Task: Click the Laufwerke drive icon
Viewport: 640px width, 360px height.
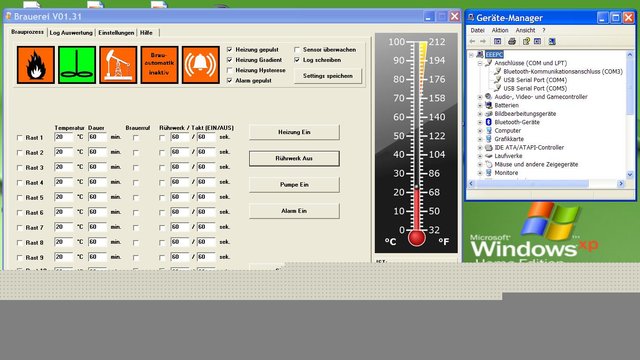Action: (x=489, y=156)
